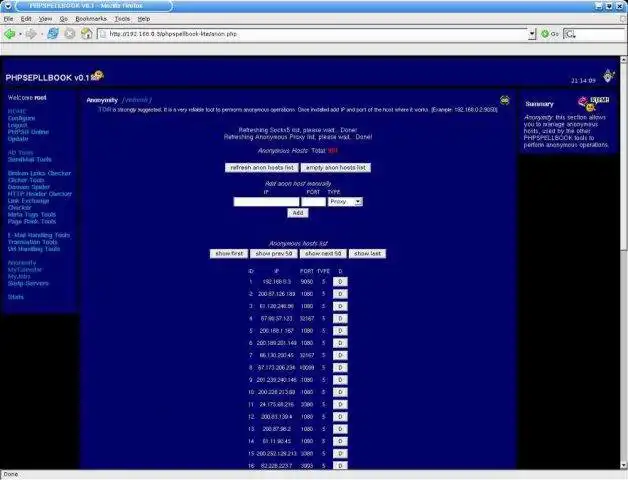628x480 pixels.
Task: Click the Add button under the host form
Action: (x=298, y=213)
